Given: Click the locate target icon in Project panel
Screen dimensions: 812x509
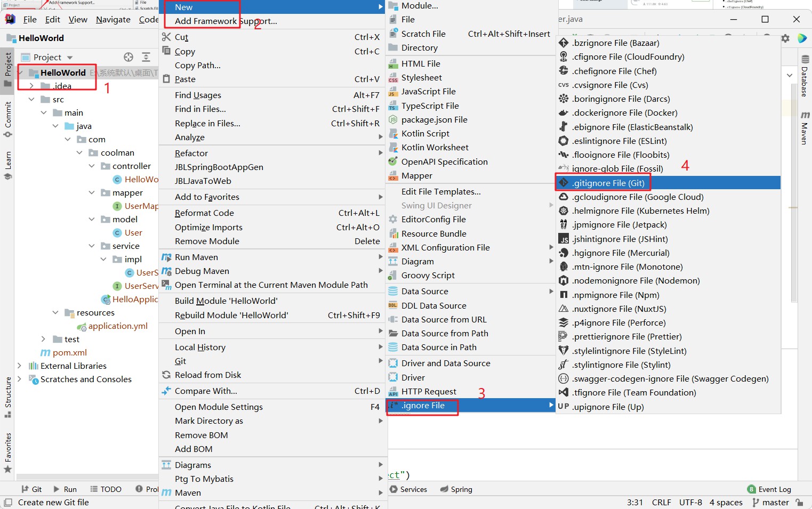Looking at the screenshot, I should [128, 57].
